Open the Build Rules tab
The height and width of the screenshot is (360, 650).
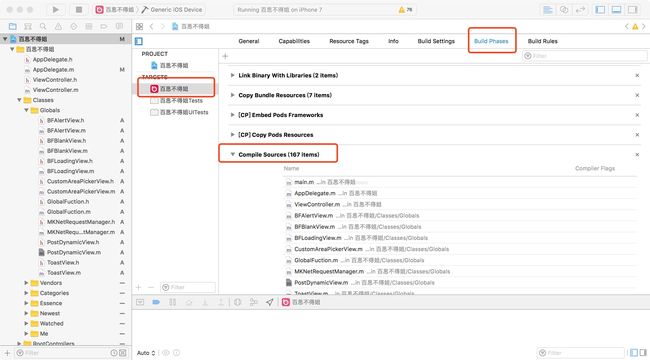(543, 41)
